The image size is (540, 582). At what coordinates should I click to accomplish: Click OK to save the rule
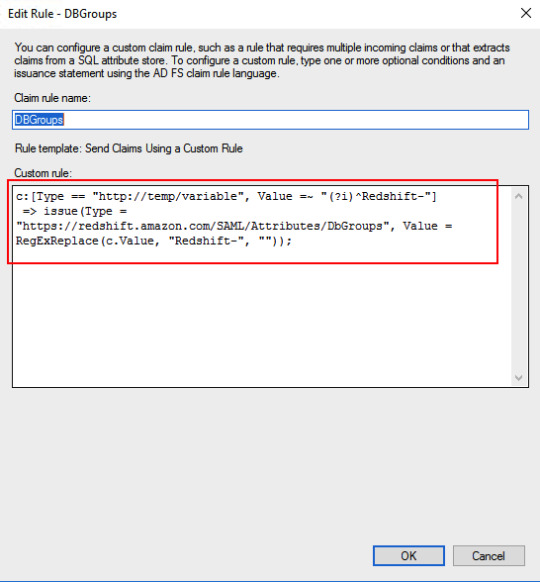tap(409, 556)
